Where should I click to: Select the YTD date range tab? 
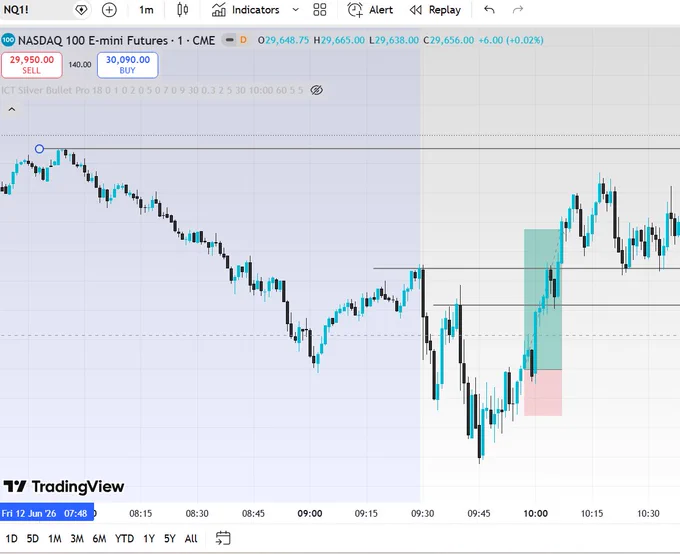[x=124, y=538]
